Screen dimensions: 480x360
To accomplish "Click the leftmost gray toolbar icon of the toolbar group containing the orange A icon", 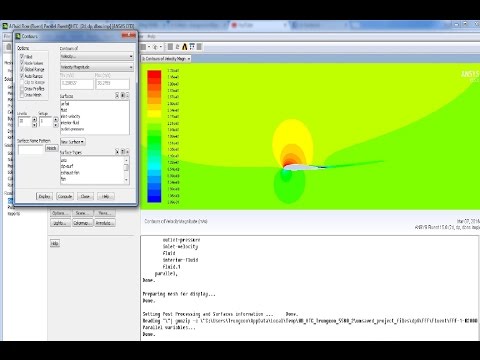I will click(x=170, y=47).
